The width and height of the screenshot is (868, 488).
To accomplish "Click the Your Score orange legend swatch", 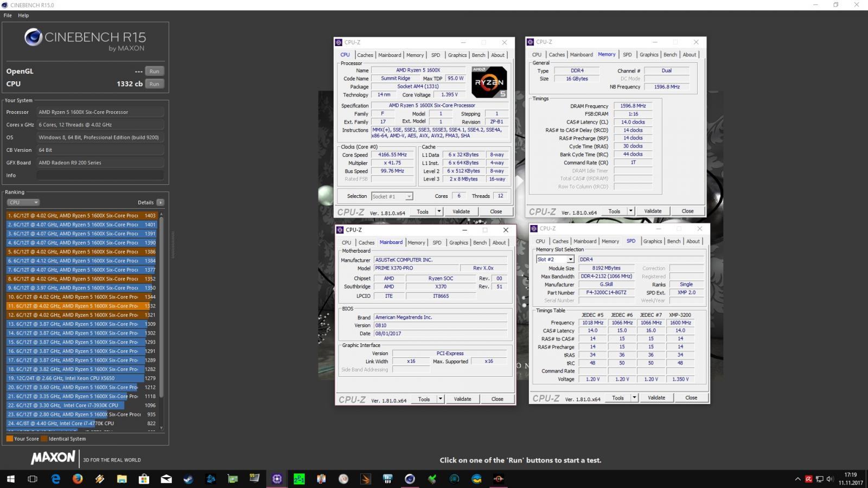I will pyautogui.click(x=10, y=439).
